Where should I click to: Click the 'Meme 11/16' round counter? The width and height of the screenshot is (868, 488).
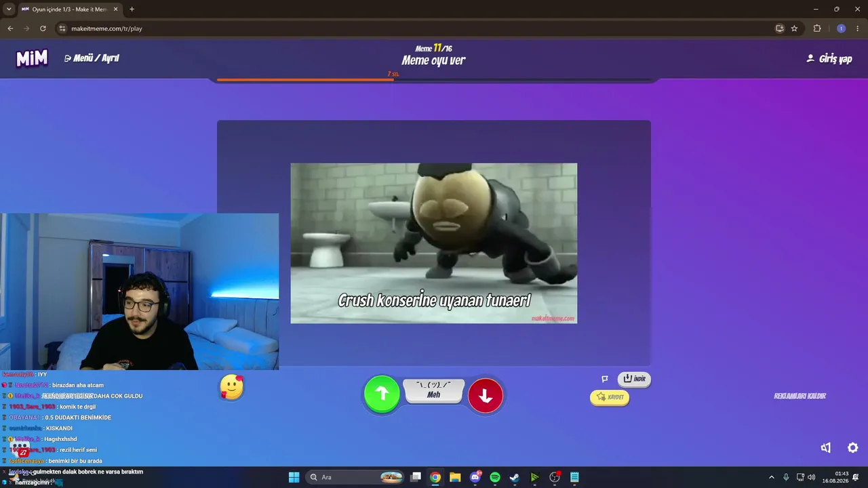(434, 48)
